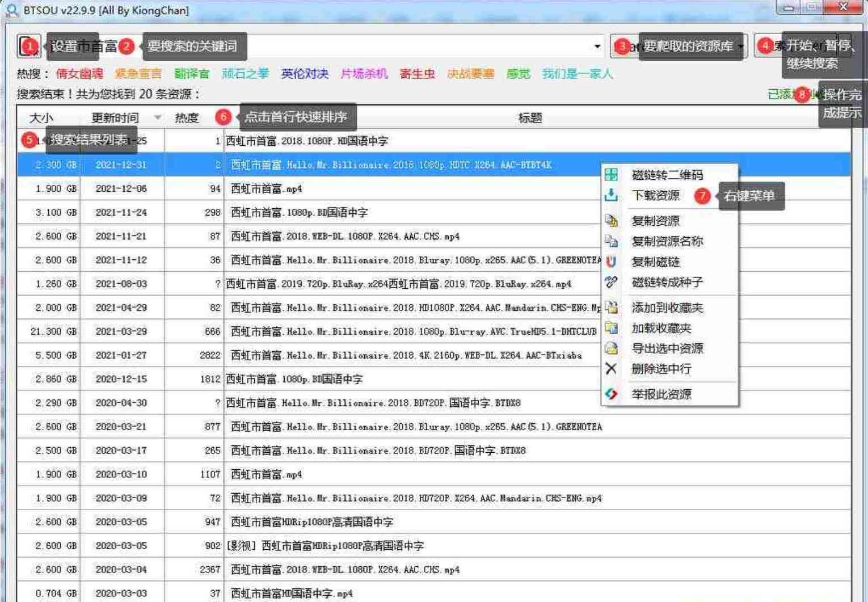Click hot search link 我们是一家人
Viewport: 868px width, 602px height.
click(577, 74)
